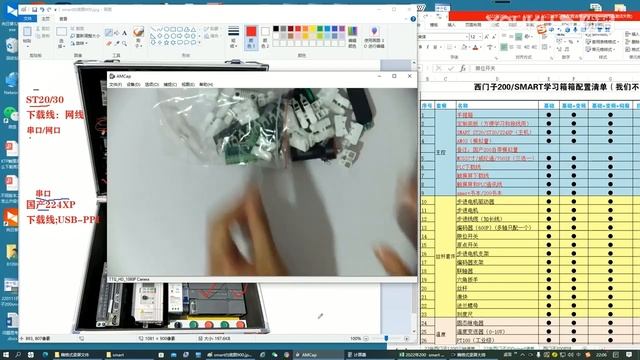640x360 pixels.
Task: Select the Eraser tool in Paint
Action: (x=109, y=43)
